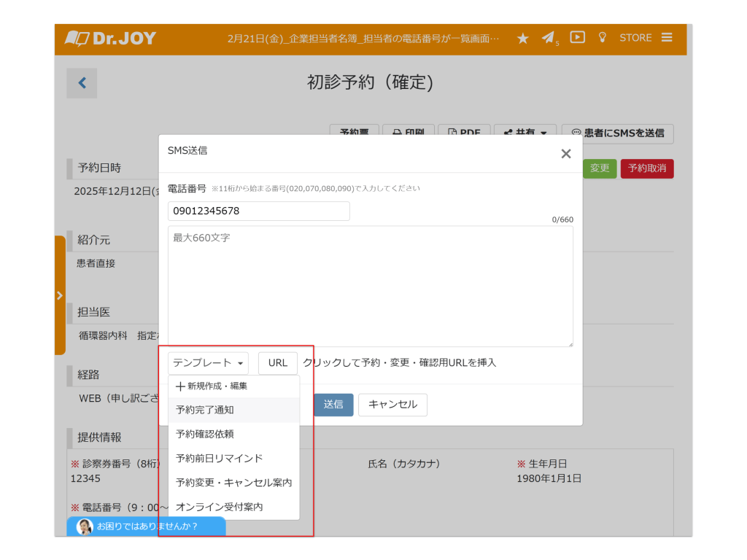Click the lightbulb tips icon
The image size is (747, 560).
(x=602, y=37)
